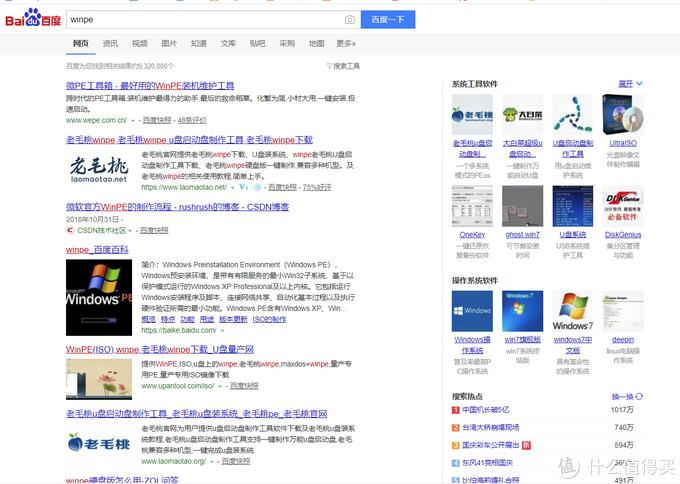
Task: Open the 搜索工具 filter
Action: (x=343, y=66)
